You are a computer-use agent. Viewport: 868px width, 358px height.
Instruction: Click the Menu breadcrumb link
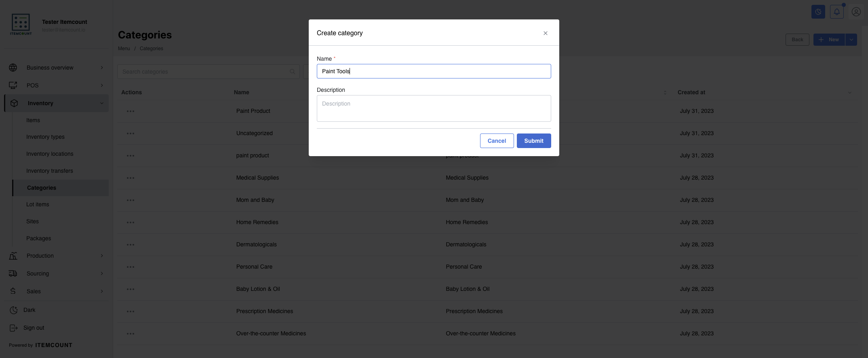[124, 49]
